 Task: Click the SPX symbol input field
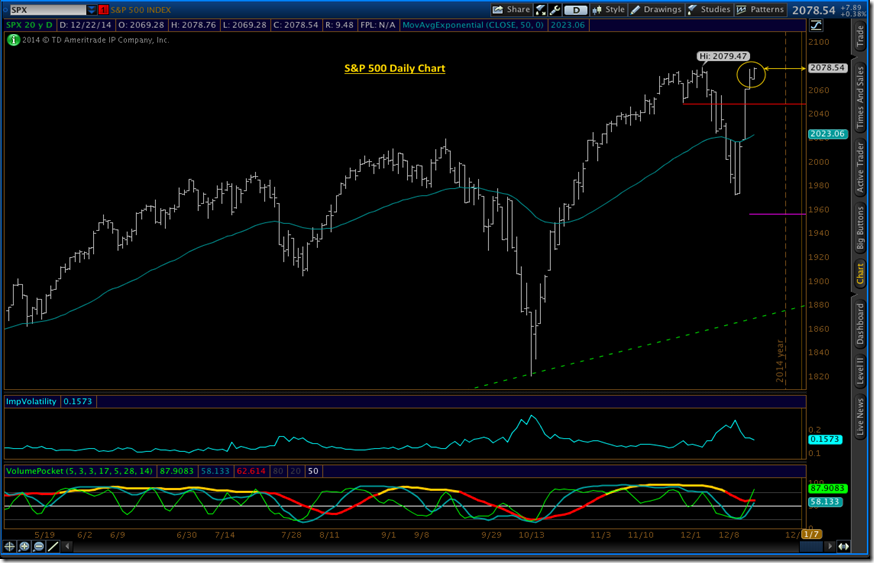[48, 10]
